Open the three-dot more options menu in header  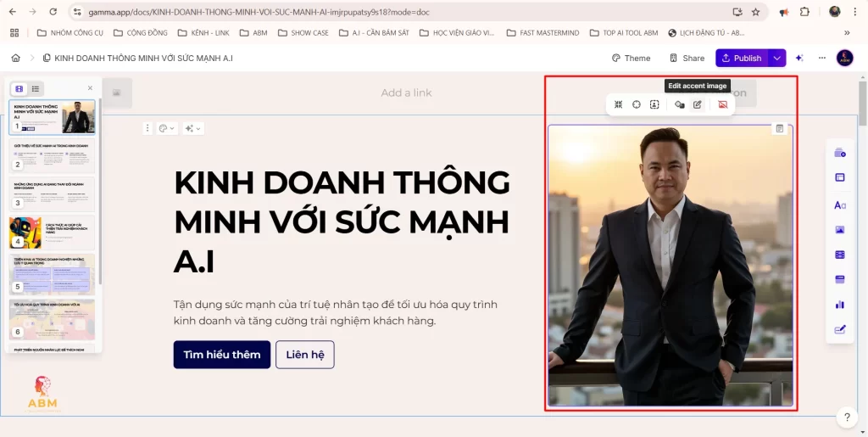click(821, 58)
